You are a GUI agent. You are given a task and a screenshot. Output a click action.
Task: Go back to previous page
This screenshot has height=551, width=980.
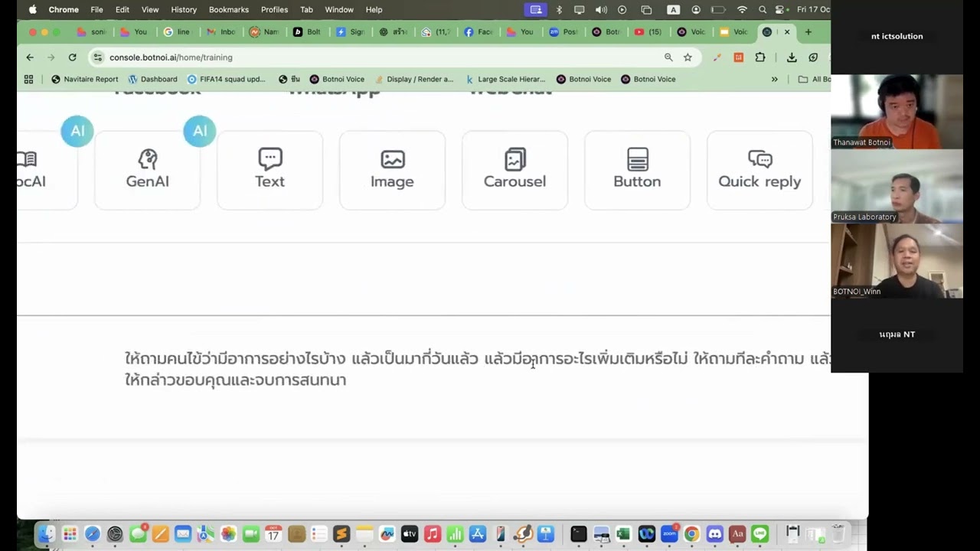click(x=30, y=57)
